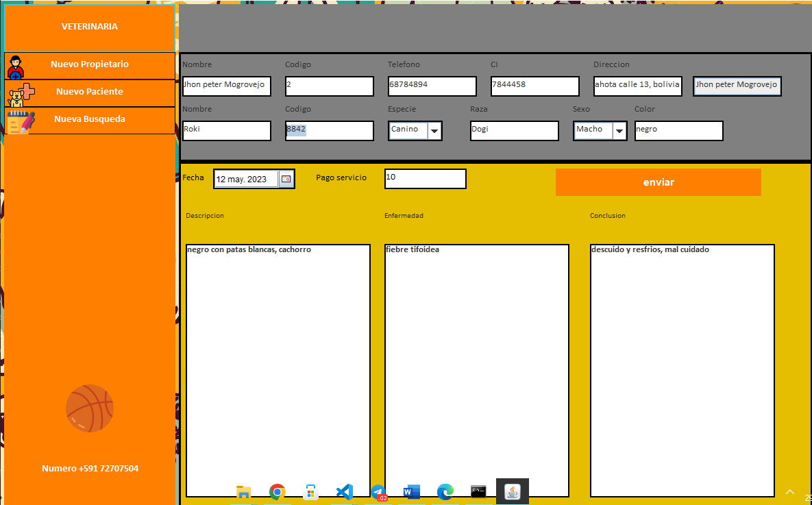The height and width of the screenshot is (505, 812).
Task: Focus the CI field
Action: (x=535, y=86)
